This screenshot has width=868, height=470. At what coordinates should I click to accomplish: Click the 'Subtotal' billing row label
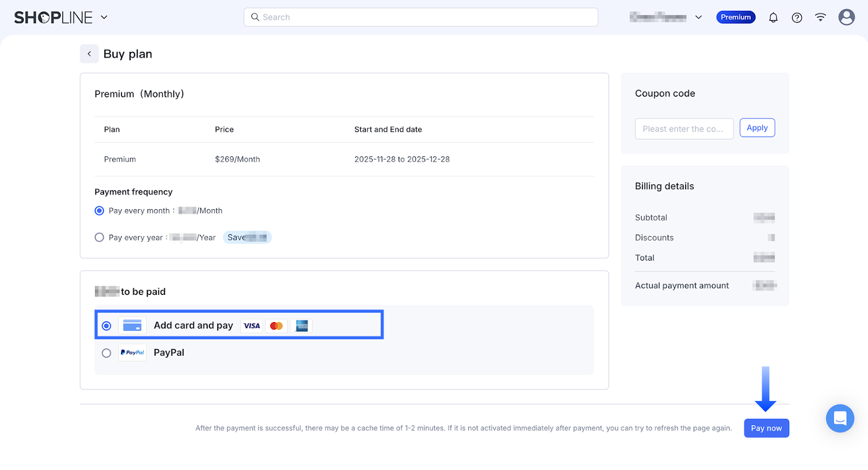(x=651, y=217)
